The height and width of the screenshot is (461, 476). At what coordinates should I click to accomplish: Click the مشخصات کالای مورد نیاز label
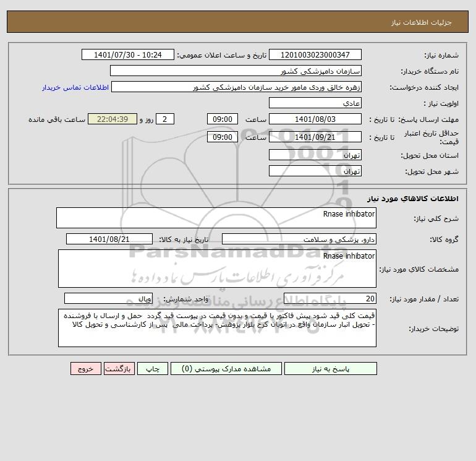pyautogui.click(x=419, y=269)
